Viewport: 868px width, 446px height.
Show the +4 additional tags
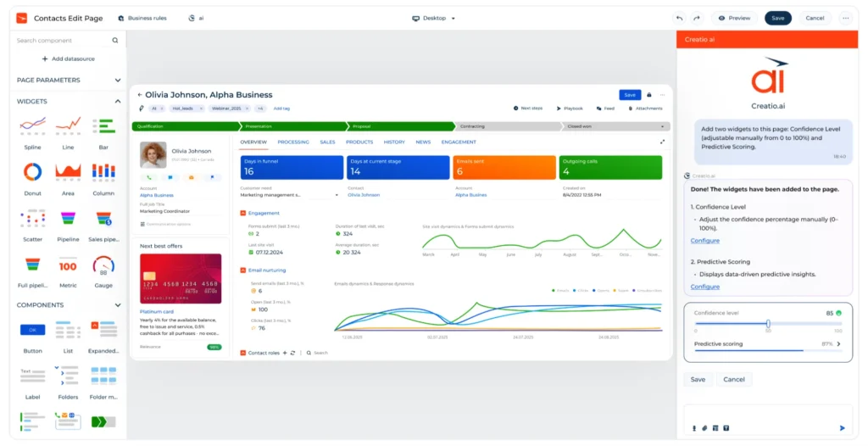(x=259, y=109)
